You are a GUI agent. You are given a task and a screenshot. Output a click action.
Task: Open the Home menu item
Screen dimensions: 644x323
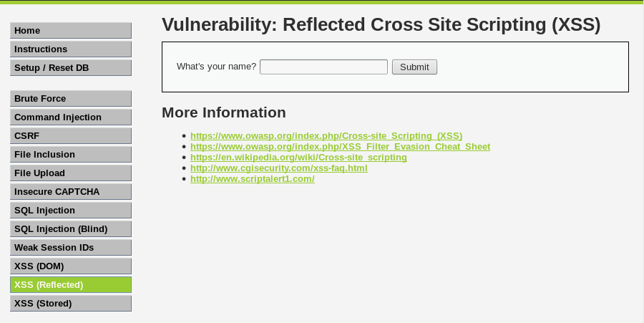70,31
